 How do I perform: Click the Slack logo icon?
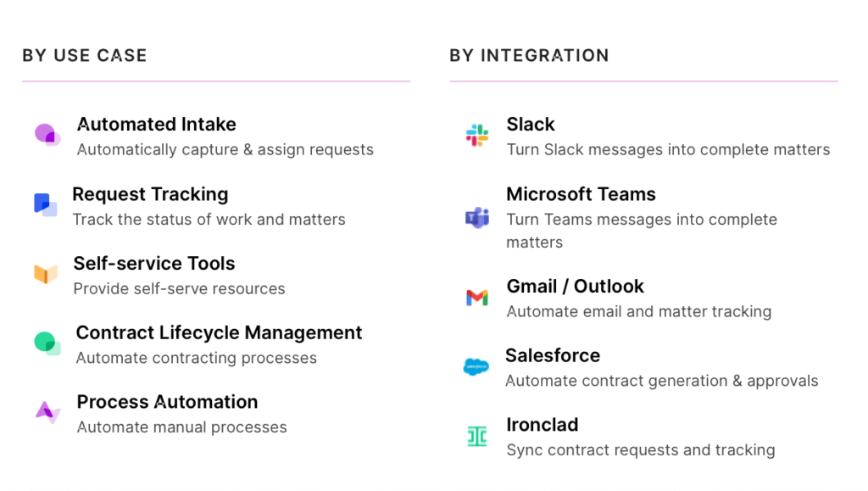click(x=477, y=135)
